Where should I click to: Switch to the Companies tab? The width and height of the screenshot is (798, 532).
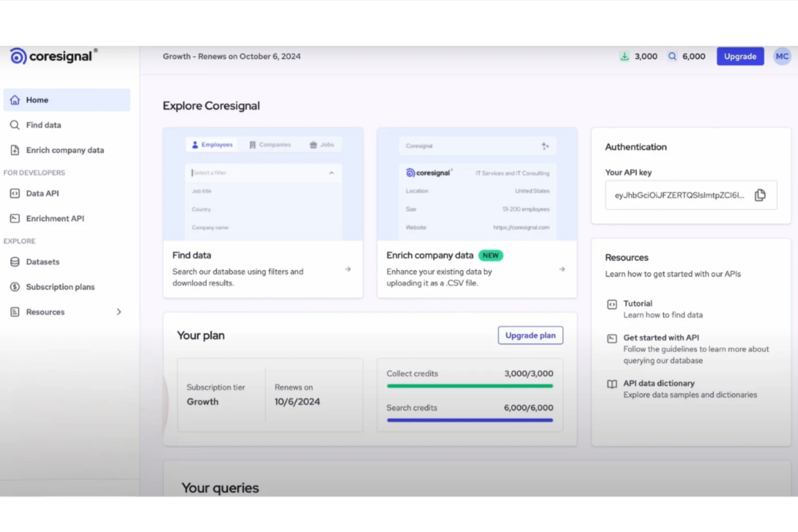tap(270, 144)
